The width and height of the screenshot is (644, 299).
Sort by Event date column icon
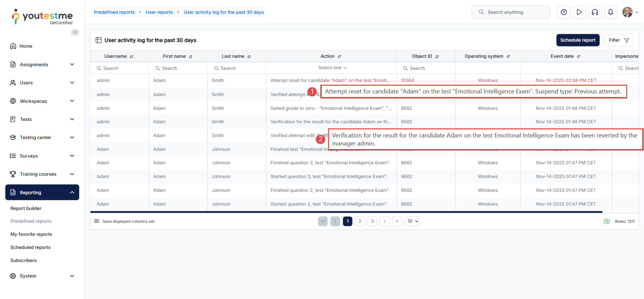point(579,56)
